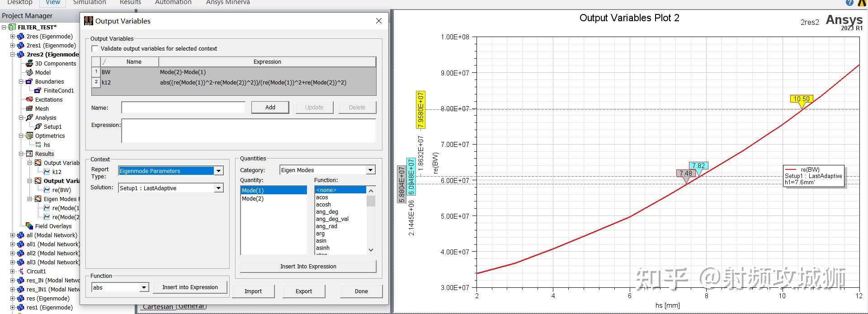Enable Validate output variables for selected context

[x=95, y=48]
